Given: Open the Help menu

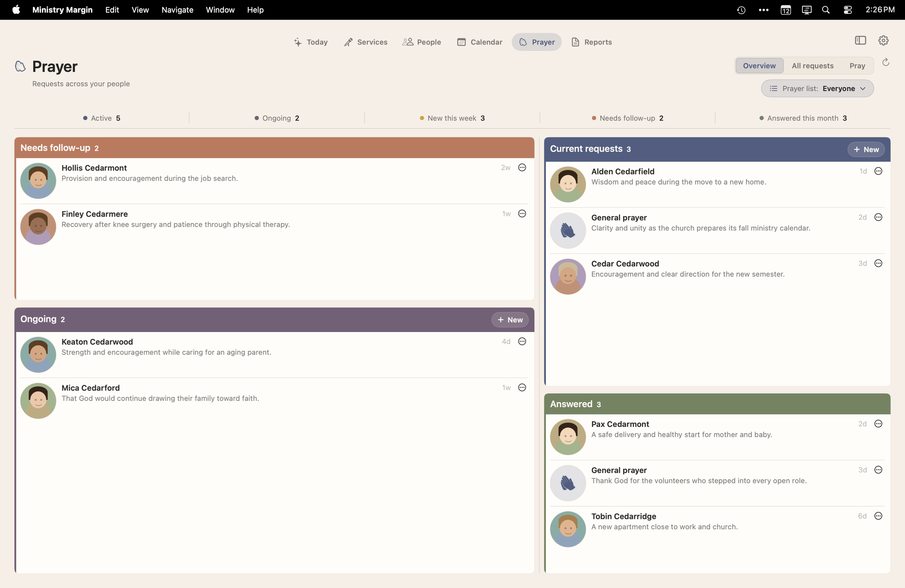Looking at the screenshot, I should [255, 10].
